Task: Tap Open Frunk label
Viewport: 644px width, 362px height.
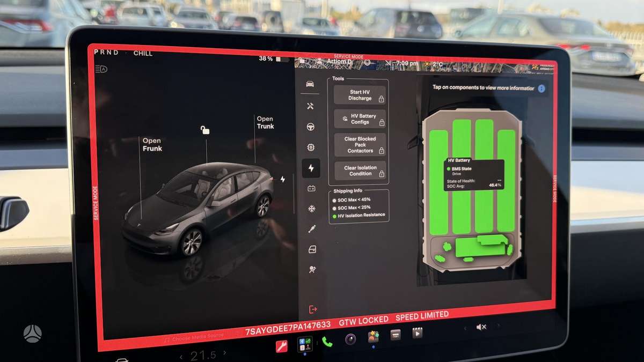Action: coord(152,145)
